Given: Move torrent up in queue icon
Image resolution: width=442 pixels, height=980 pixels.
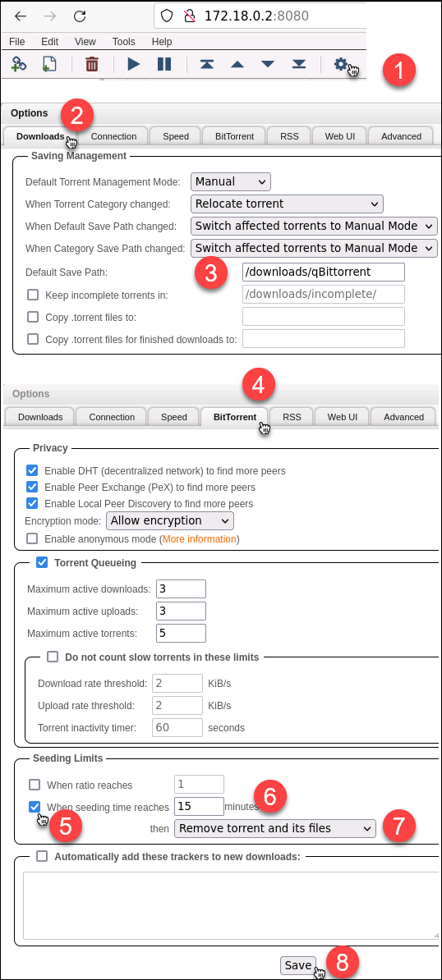Looking at the screenshot, I should [237, 64].
